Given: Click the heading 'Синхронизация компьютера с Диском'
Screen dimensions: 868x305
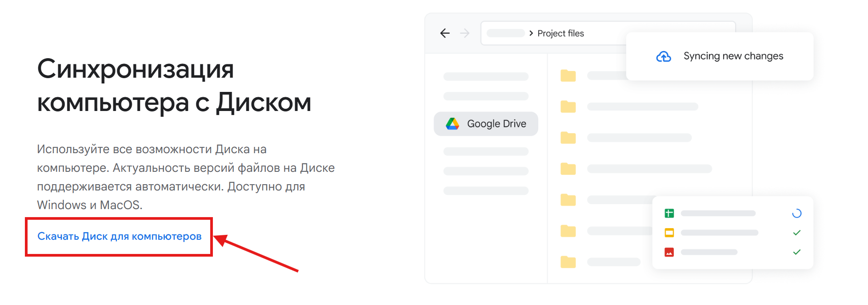Looking at the screenshot, I should click(x=174, y=86).
